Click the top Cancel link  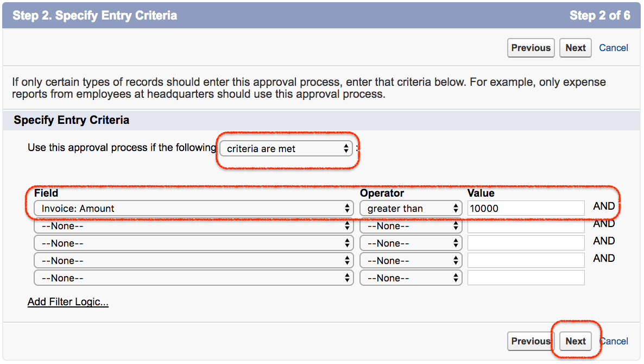click(614, 48)
